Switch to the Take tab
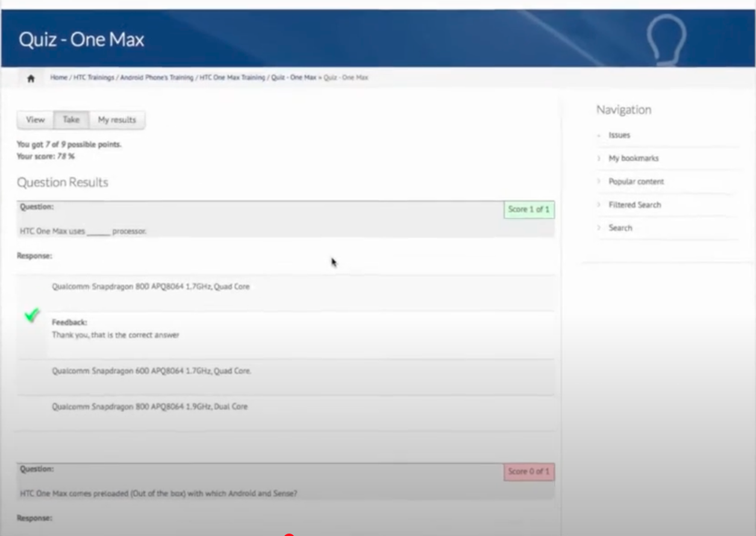 click(71, 120)
